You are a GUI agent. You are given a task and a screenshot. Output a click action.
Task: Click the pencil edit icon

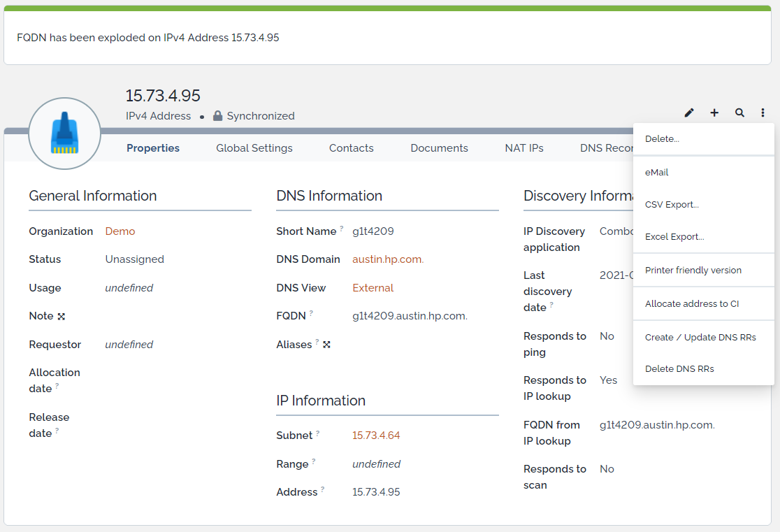click(x=689, y=113)
